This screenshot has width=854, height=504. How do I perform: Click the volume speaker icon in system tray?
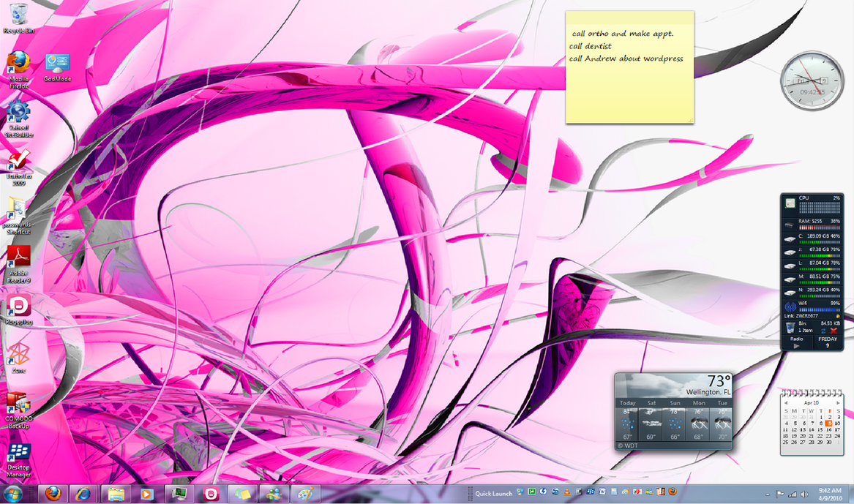tap(804, 494)
